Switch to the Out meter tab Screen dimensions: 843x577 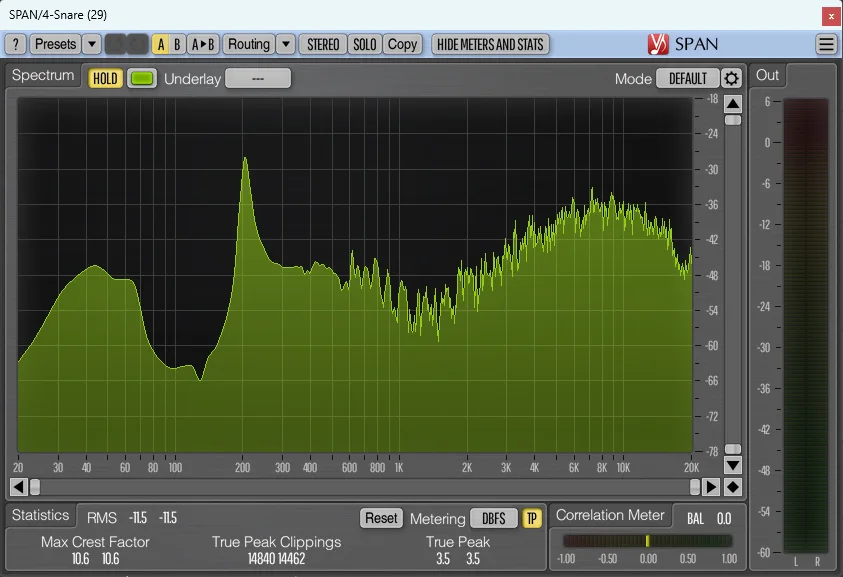pyautogui.click(x=767, y=75)
